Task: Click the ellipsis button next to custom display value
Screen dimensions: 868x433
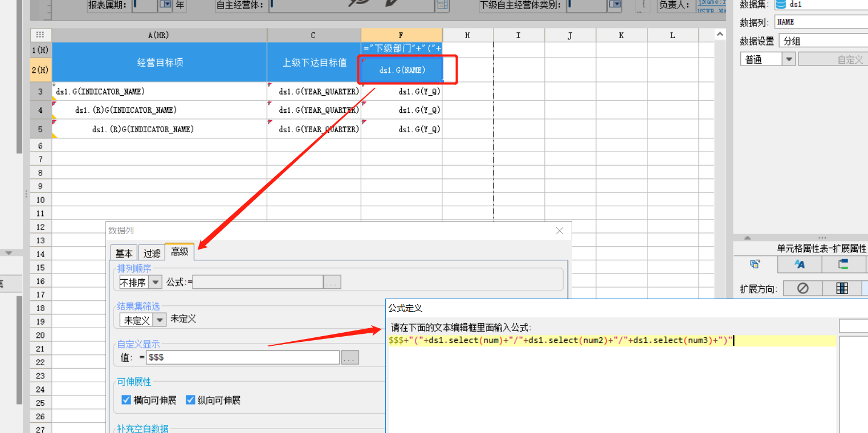Action: pyautogui.click(x=350, y=358)
